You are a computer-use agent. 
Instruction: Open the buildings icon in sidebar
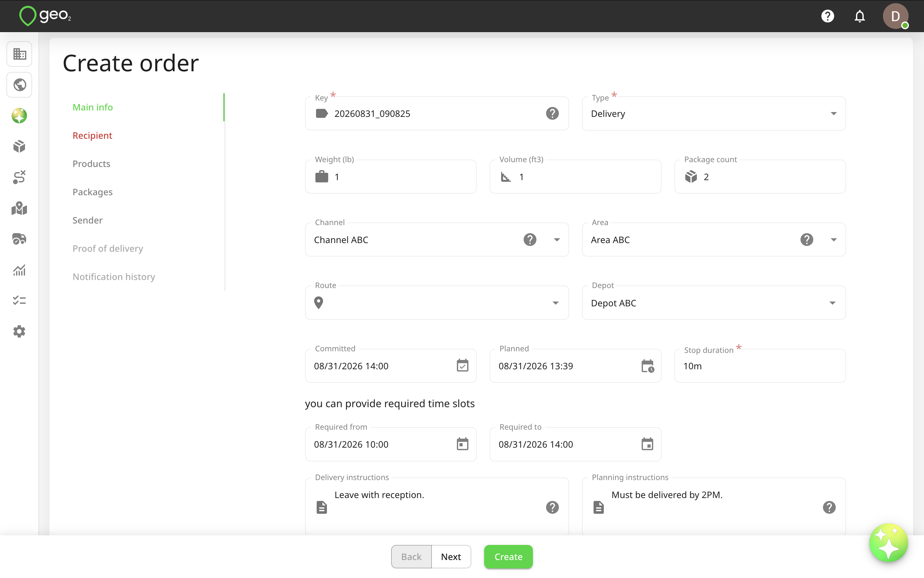click(19, 54)
